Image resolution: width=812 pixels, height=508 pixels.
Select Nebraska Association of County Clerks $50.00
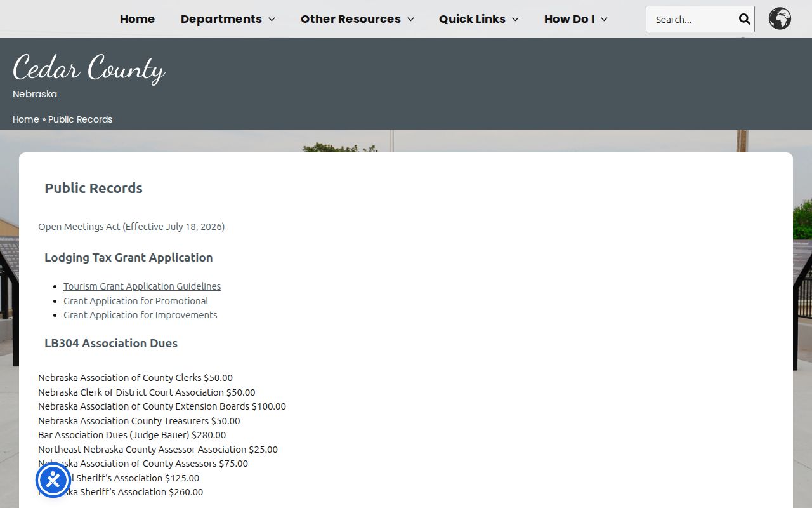[x=135, y=378]
